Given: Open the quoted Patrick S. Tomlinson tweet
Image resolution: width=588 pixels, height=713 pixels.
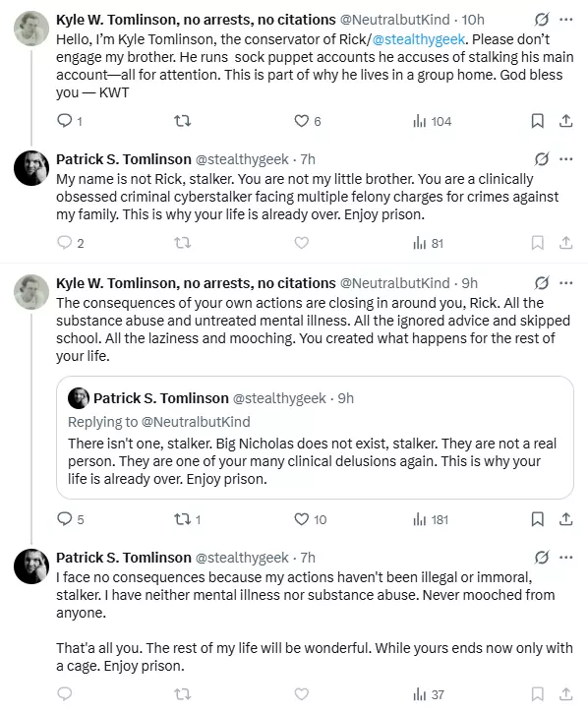Looking at the screenshot, I should coord(315,438).
